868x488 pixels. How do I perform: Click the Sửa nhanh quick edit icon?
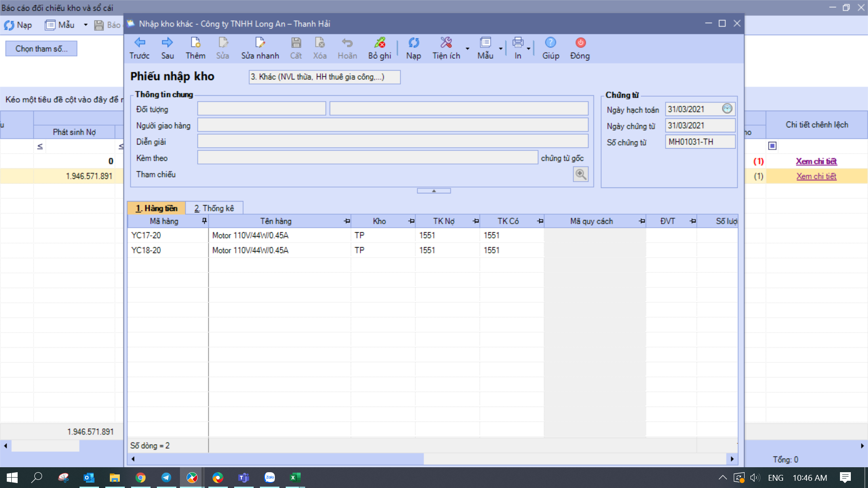(x=260, y=42)
